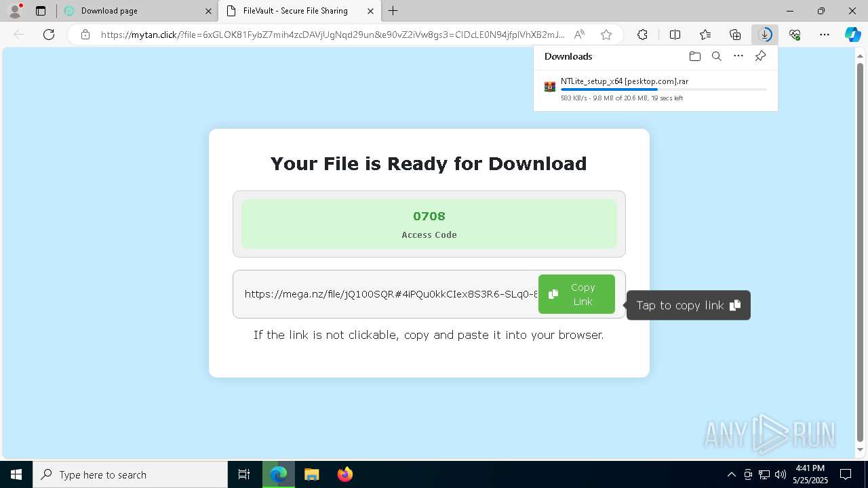Click scrollbar down arrow

click(861, 449)
